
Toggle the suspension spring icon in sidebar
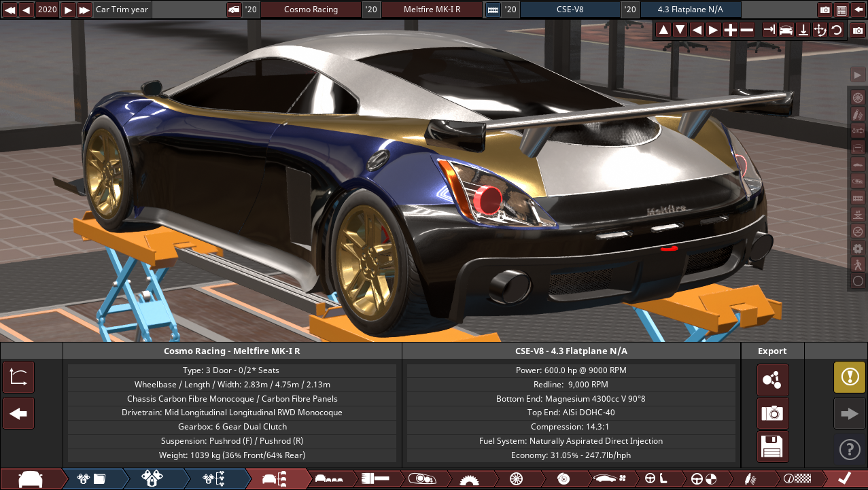point(858,113)
